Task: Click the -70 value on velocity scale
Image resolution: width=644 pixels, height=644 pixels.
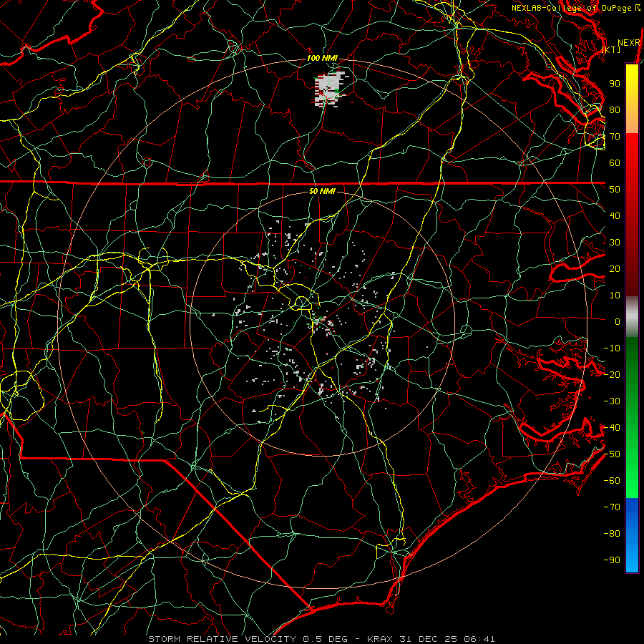Action: tap(612, 507)
